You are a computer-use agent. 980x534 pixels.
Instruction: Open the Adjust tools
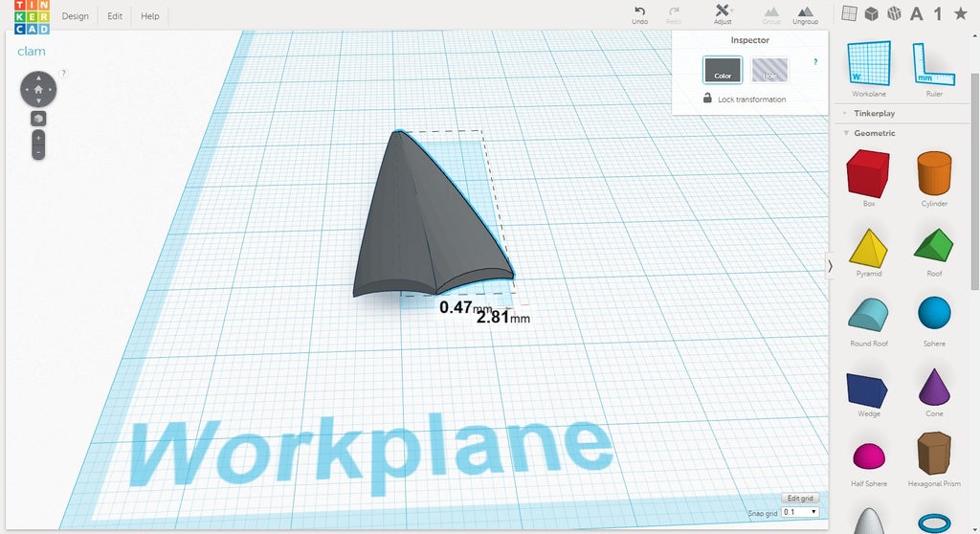tap(723, 15)
